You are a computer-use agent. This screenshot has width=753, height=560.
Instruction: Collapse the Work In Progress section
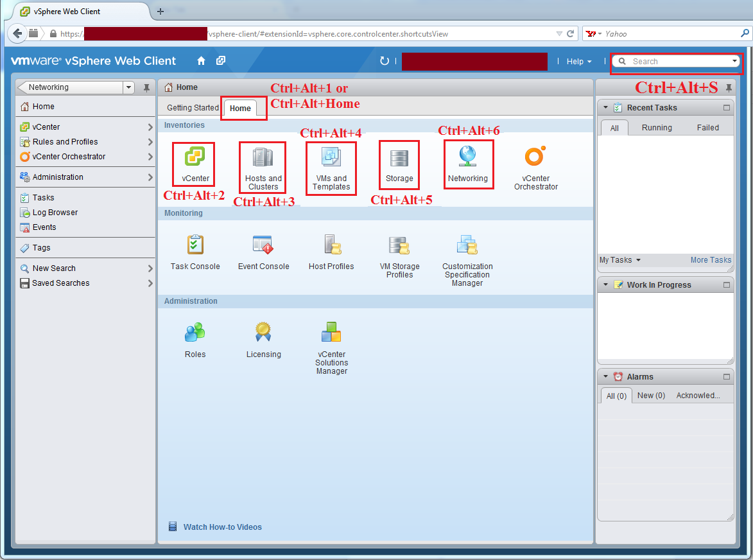pyautogui.click(x=605, y=284)
